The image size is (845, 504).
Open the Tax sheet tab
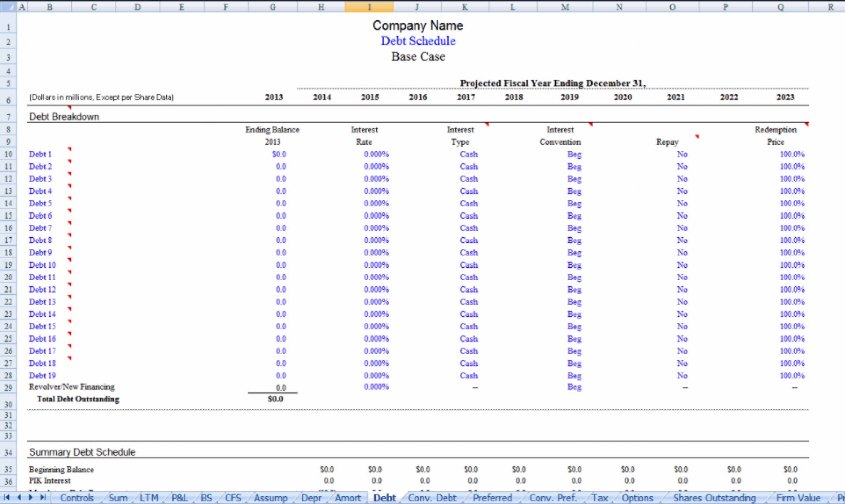(599, 498)
